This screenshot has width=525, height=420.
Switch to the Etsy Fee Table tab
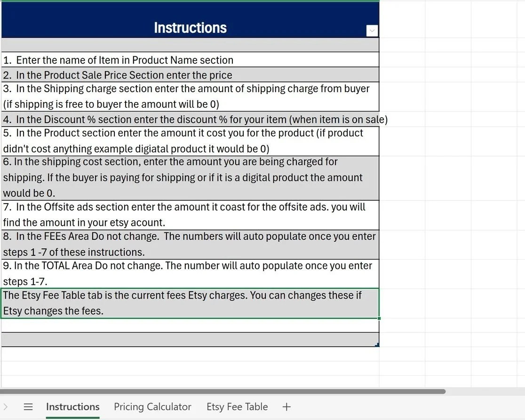click(x=237, y=407)
